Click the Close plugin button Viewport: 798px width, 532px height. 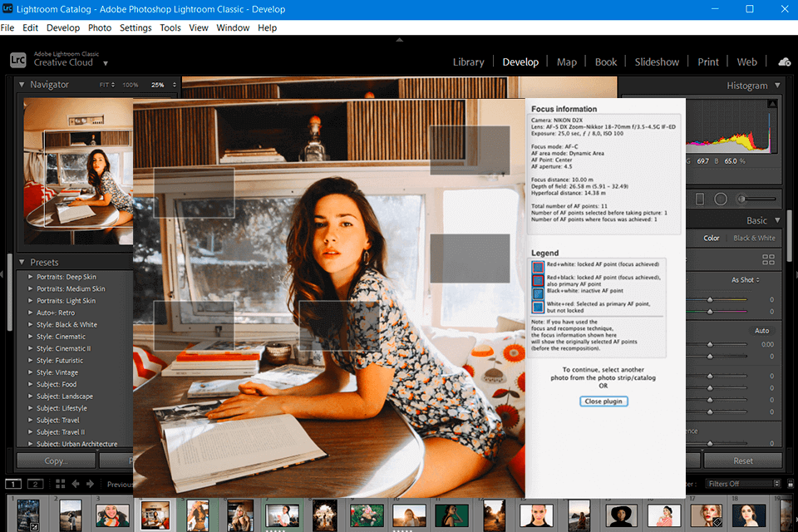click(603, 401)
